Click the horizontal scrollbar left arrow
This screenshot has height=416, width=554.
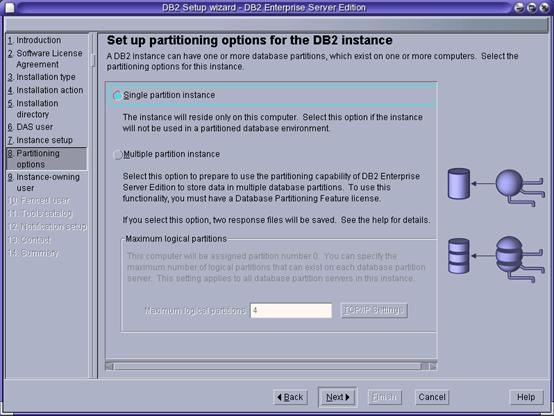click(110, 366)
